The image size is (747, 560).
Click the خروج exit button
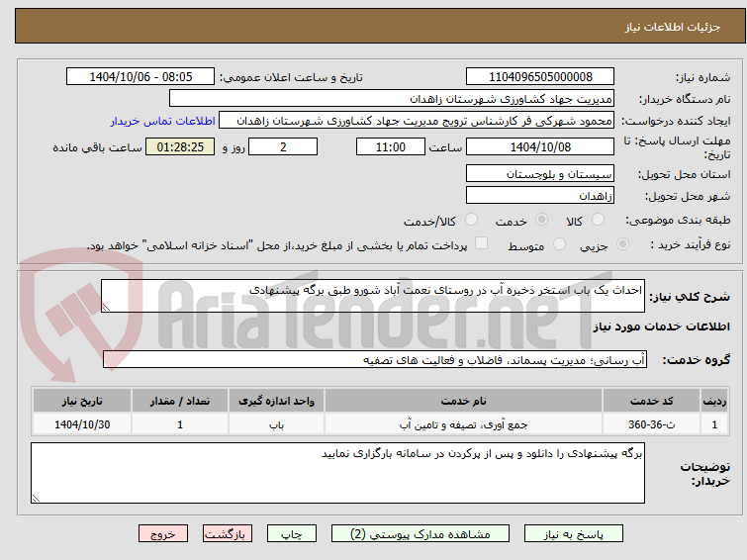[163, 534]
